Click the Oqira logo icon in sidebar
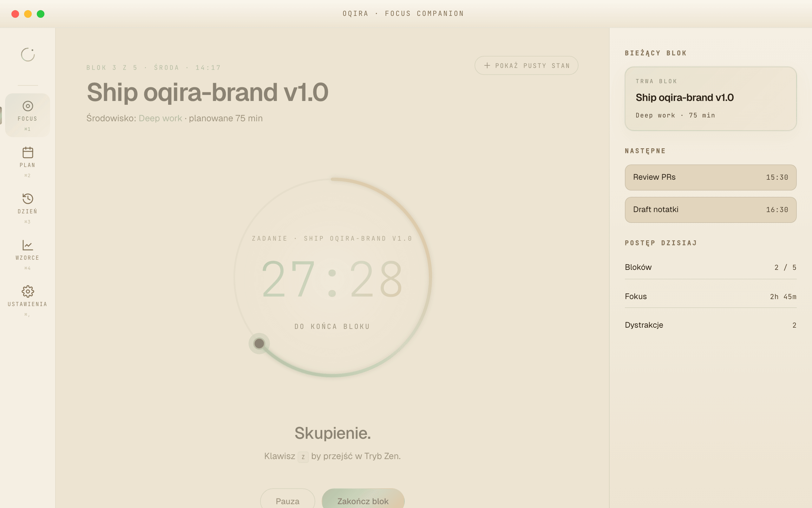Viewport: 812px width, 508px height. pyautogui.click(x=28, y=54)
